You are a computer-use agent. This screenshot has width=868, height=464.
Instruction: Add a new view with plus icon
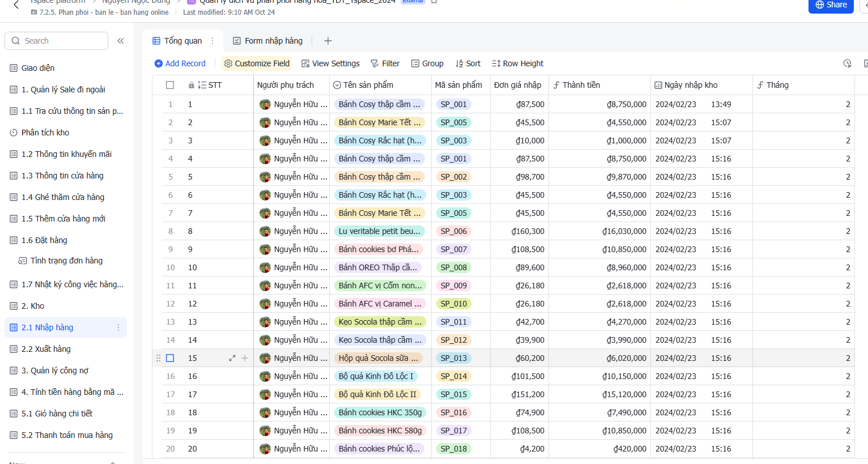[x=327, y=41]
